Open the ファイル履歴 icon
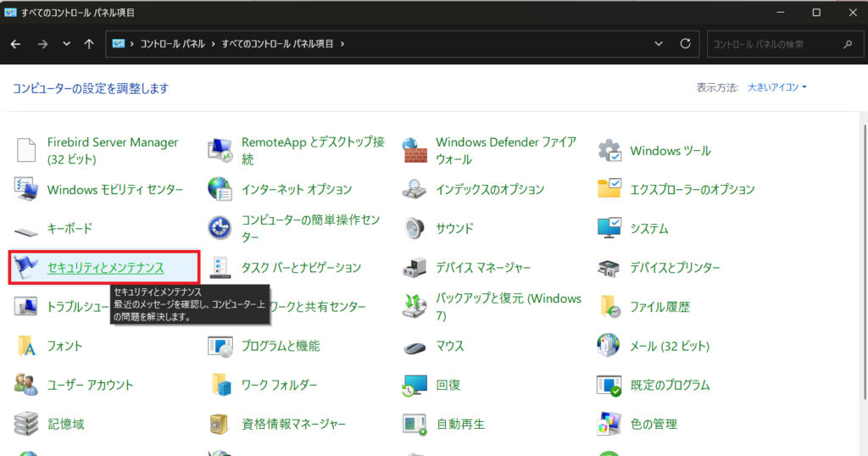The width and height of the screenshot is (868, 456). pos(609,307)
